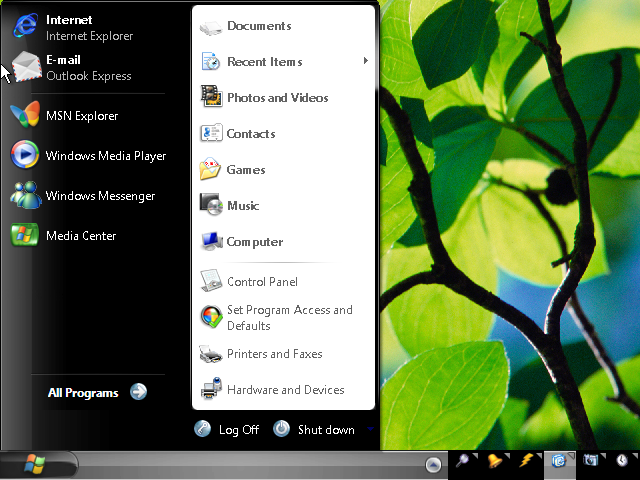640x480 pixels.
Task: Expand All Programs list
Action: [x=97, y=392]
